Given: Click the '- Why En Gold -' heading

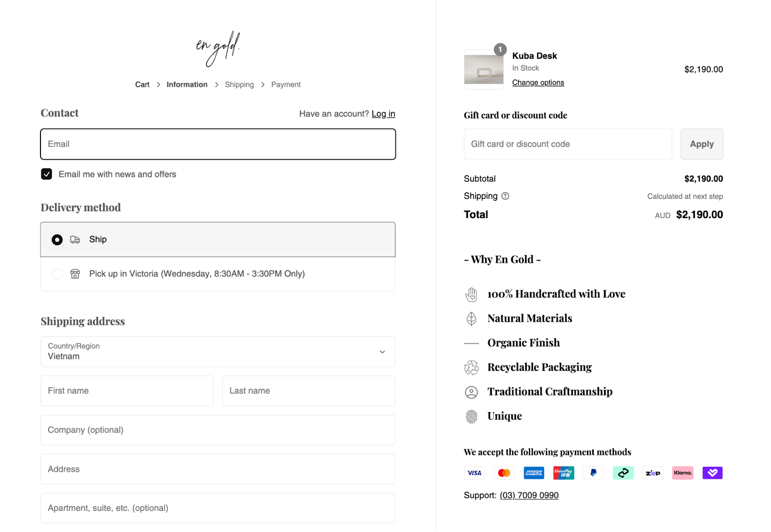Looking at the screenshot, I should click(502, 260).
